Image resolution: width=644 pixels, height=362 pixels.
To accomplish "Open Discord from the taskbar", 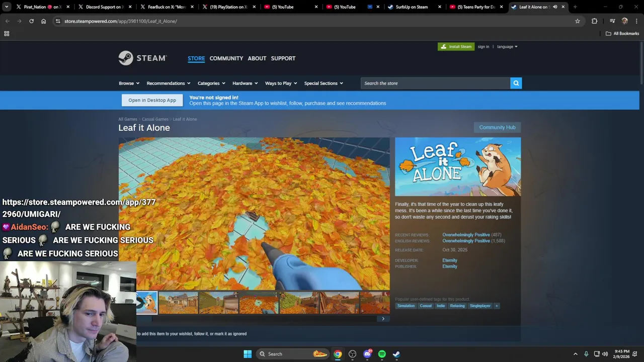I will click(x=367, y=354).
